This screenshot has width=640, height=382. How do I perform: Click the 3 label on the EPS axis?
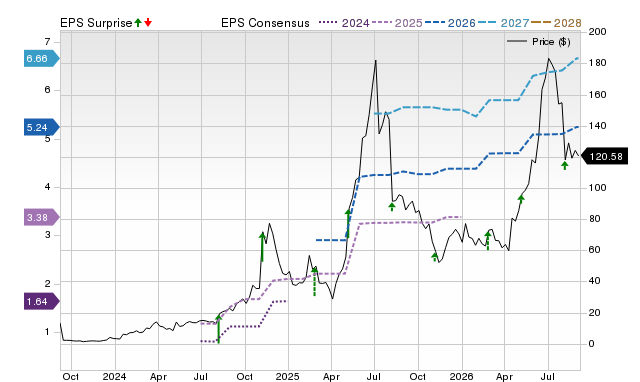pos(47,235)
